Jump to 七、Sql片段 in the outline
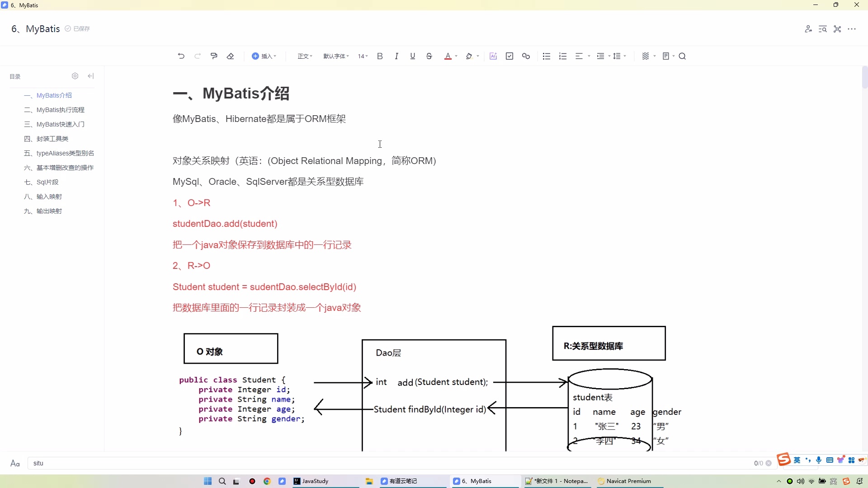 point(41,182)
